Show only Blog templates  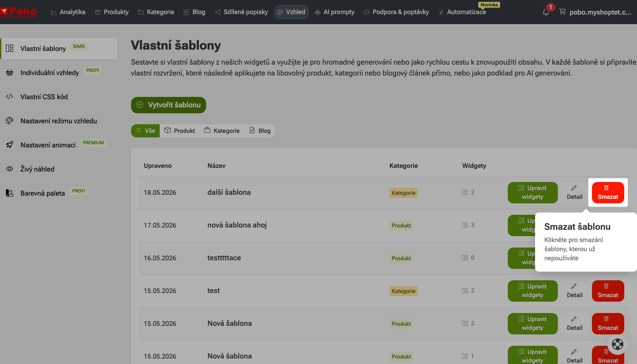[x=260, y=131]
